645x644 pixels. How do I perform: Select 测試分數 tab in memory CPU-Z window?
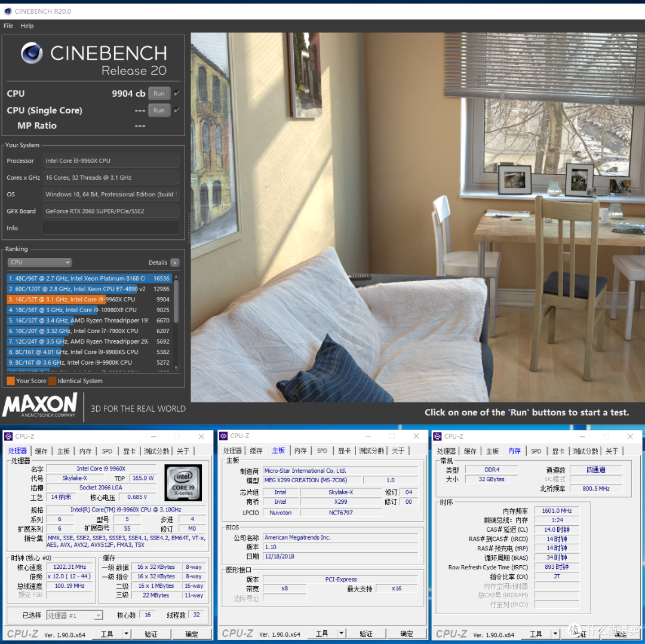click(585, 451)
